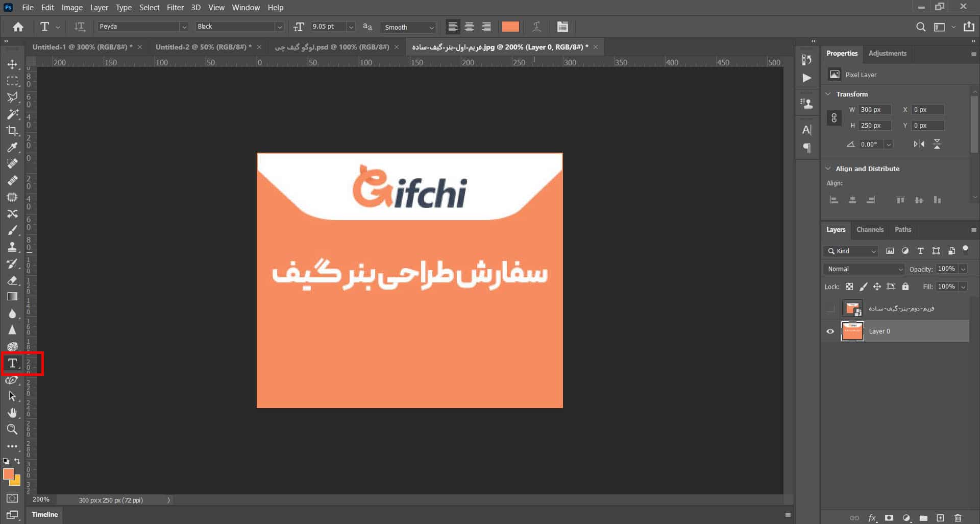Open font size dropdown arrow
980x524 pixels.
click(x=351, y=27)
